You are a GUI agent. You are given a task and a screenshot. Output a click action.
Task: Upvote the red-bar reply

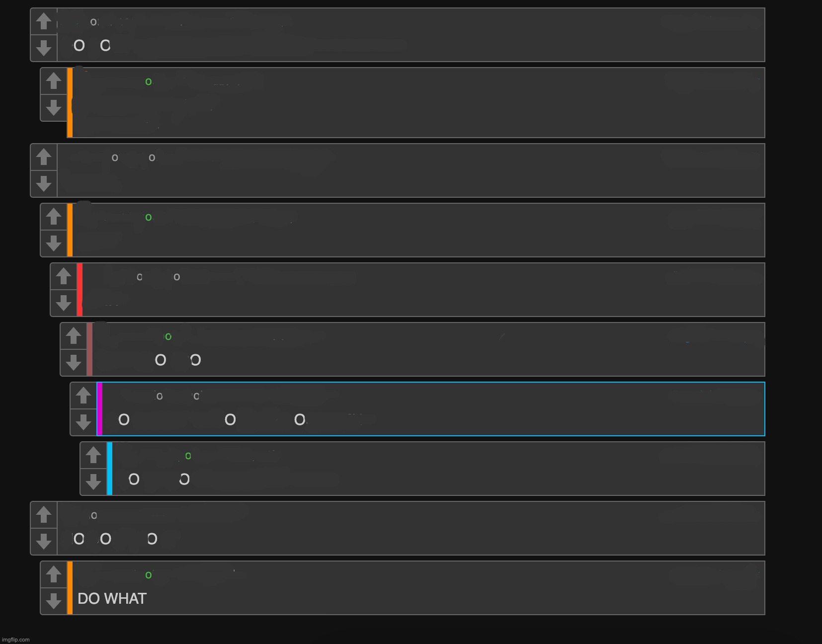pyautogui.click(x=64, y=276)
